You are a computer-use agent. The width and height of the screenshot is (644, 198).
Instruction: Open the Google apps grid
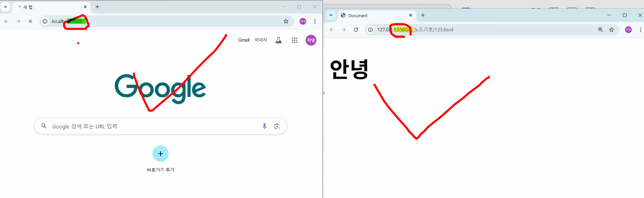pyautogui.click(x=294, y=40)
